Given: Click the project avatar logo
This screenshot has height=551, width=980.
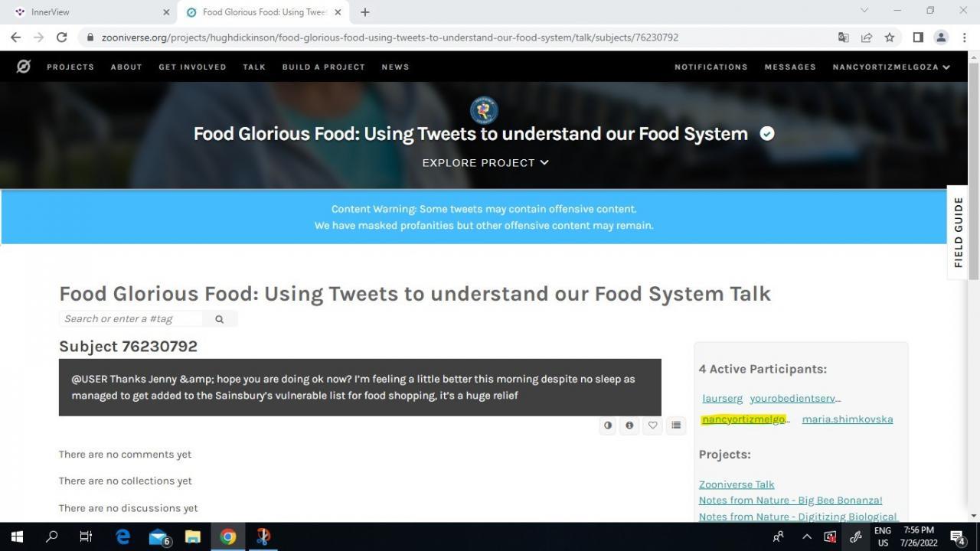Looking at the screenshot, I should (484, 110).
